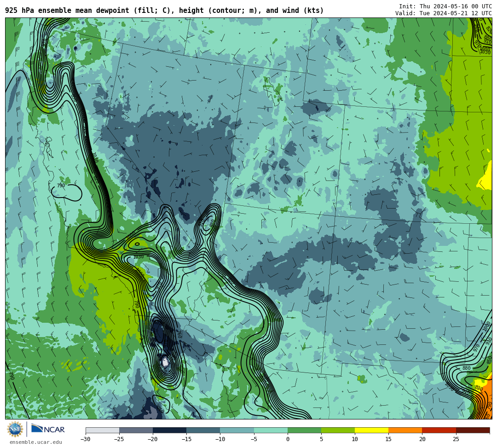
Task: Click the -5 to 0 mint green swatch
Action: pos(271,430)
